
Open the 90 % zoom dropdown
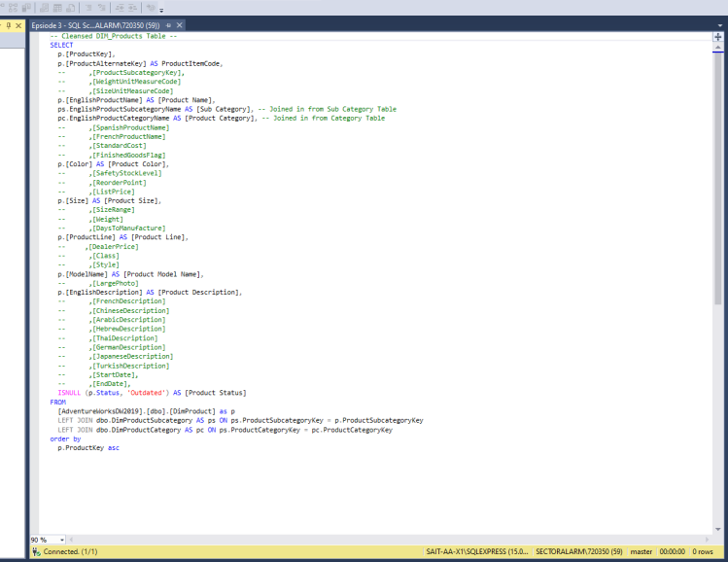(62, 540)
